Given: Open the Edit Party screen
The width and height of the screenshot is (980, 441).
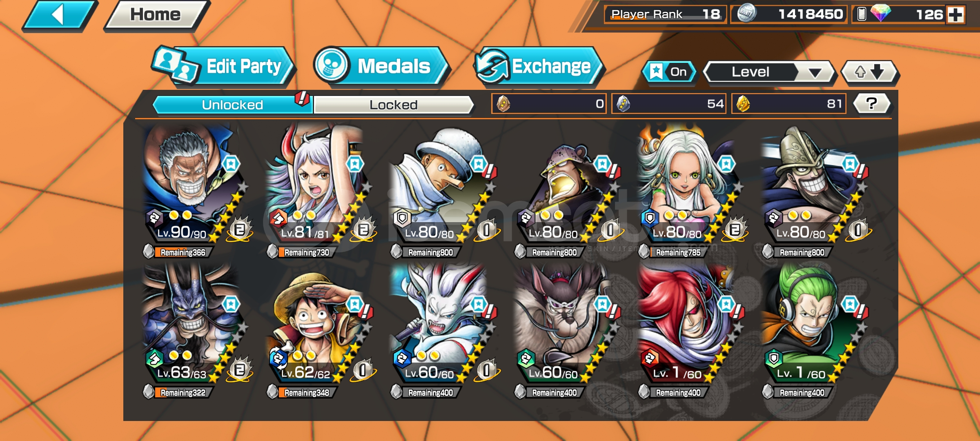Looking at the screenshot, I should pyautogui.click(x=223, y=66).
